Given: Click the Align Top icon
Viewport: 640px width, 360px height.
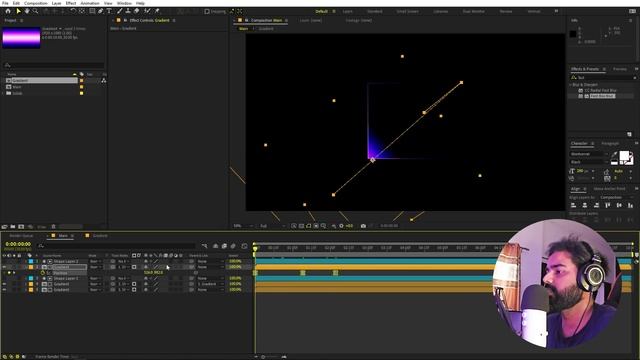Looking at the screenshot, I should point(608,205).
